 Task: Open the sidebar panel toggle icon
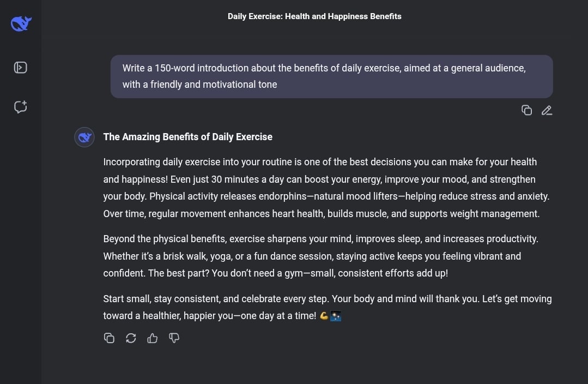(20, 68)
